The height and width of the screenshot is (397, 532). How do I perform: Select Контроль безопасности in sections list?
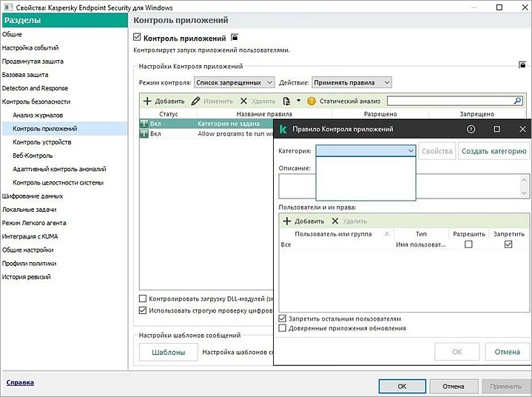click(36, 101)
